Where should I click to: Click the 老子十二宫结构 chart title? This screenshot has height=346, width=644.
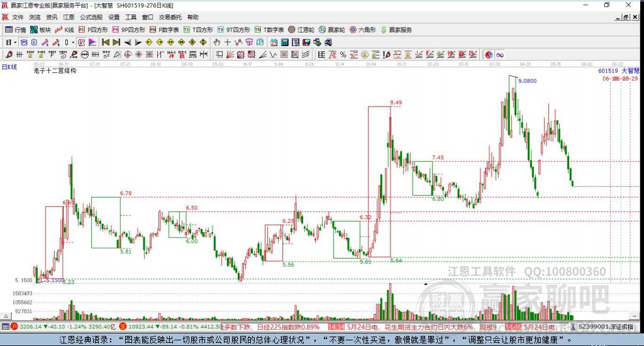(x=55, y=70)
